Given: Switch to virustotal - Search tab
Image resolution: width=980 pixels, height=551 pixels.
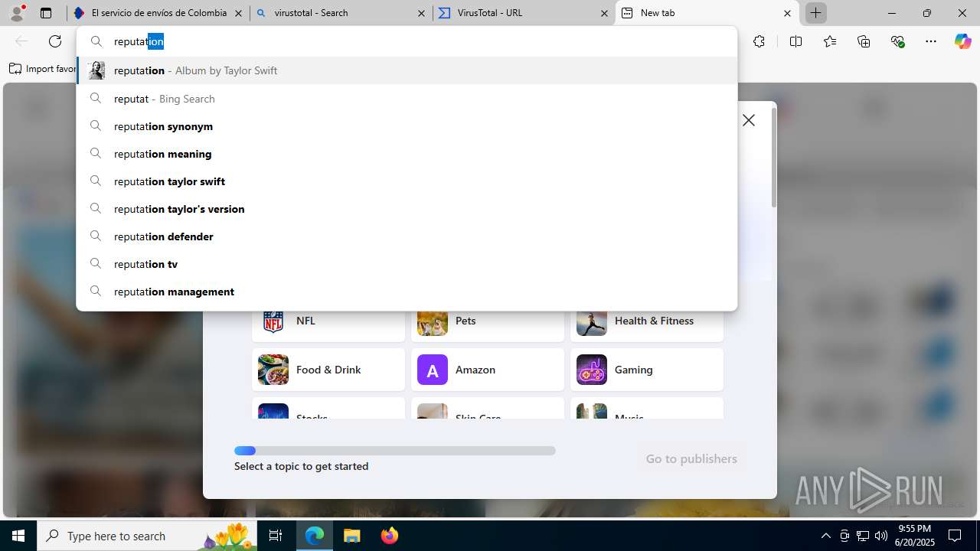Looking at the screenshot, I should (341, 13).
